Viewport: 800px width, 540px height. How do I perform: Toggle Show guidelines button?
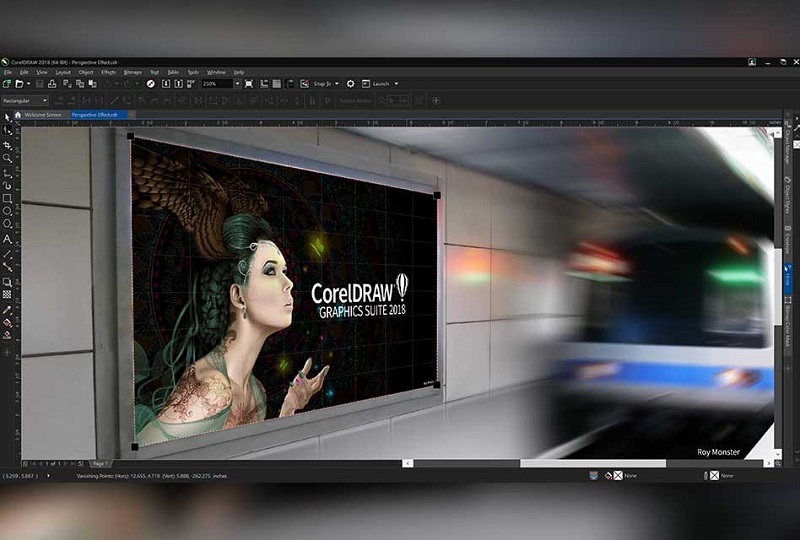[289, 84]
